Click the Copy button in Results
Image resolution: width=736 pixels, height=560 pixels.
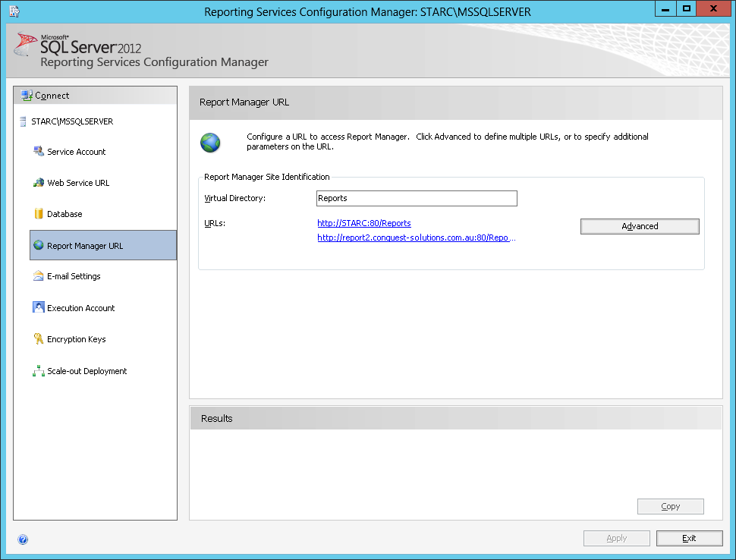click(670, 506)
